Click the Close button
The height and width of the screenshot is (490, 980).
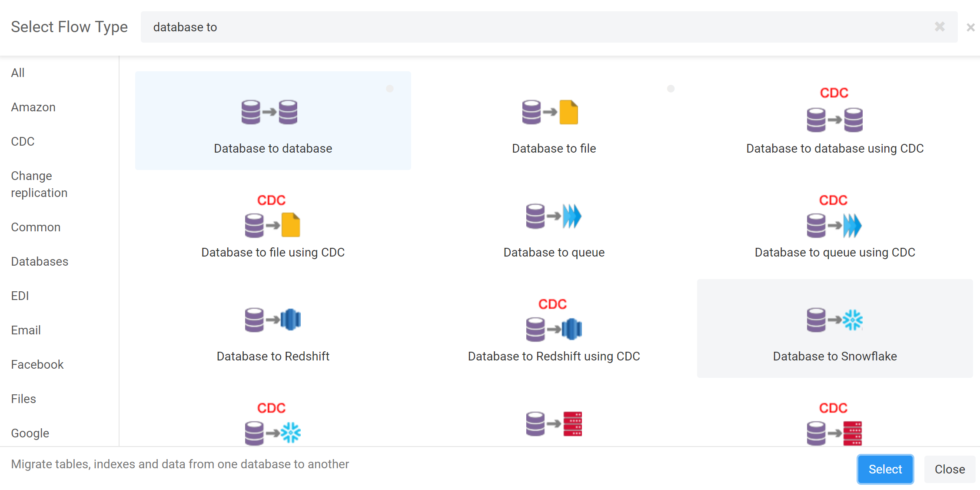coord(950,469)
